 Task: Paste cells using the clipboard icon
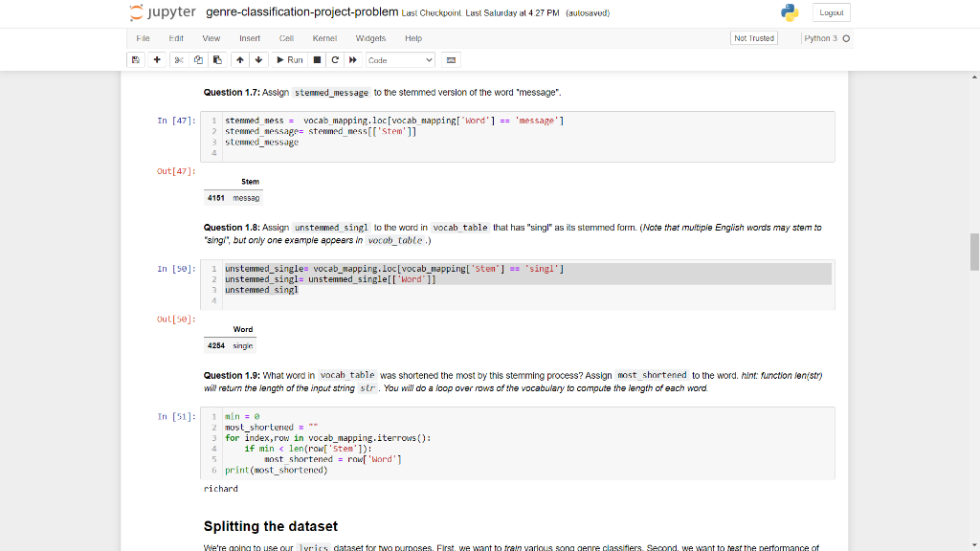coord(216,59)
